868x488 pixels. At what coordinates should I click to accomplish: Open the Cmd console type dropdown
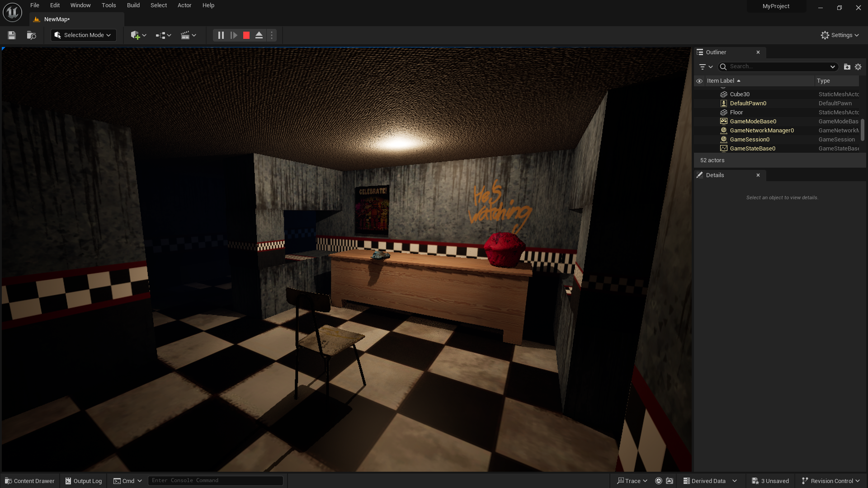(128, 481)
